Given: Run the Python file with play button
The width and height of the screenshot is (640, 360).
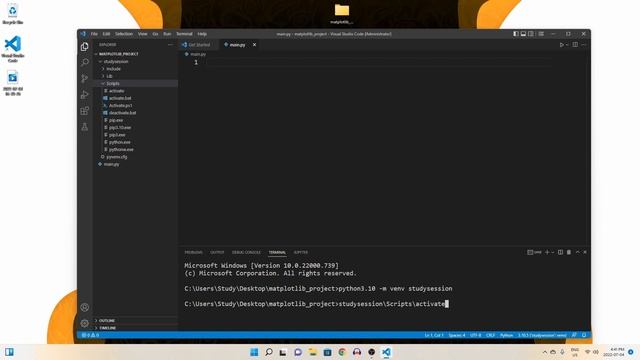Looking at the screenshot, I should click(562, 45).
